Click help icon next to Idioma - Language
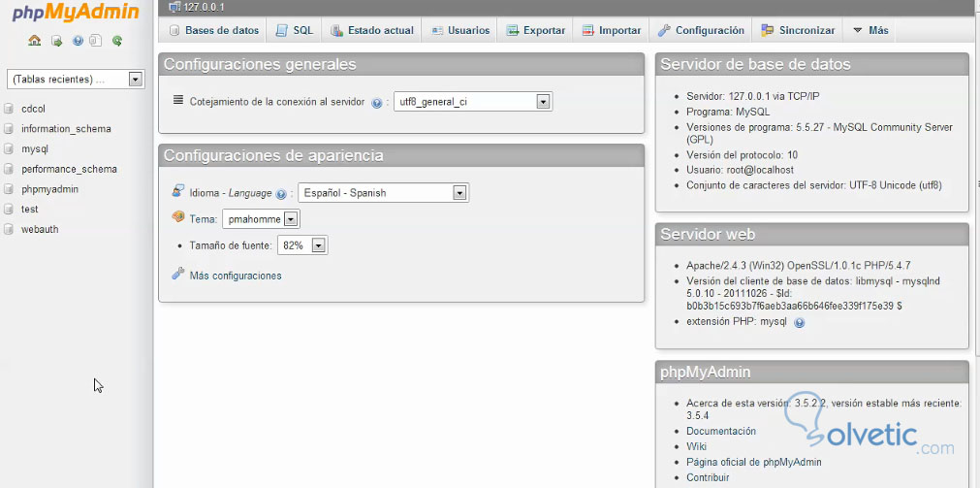Screen dimensions: 980x488 (281, 194)
